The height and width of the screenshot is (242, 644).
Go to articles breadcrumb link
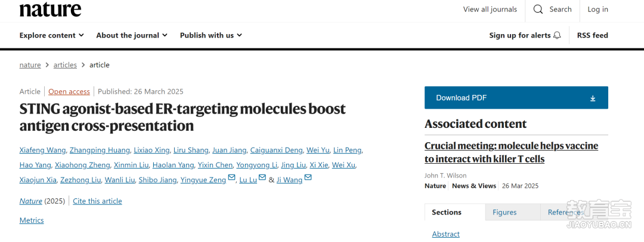click(65, 65)
